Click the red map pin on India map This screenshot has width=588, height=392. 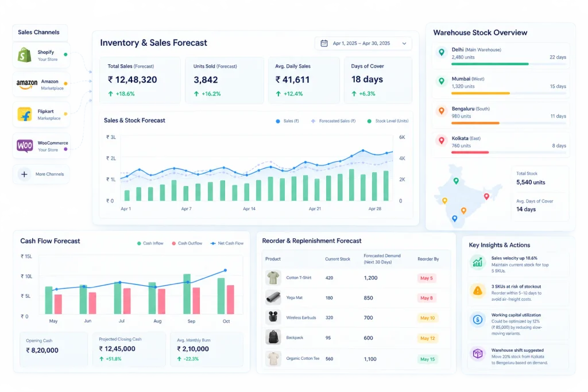point(486,196)
